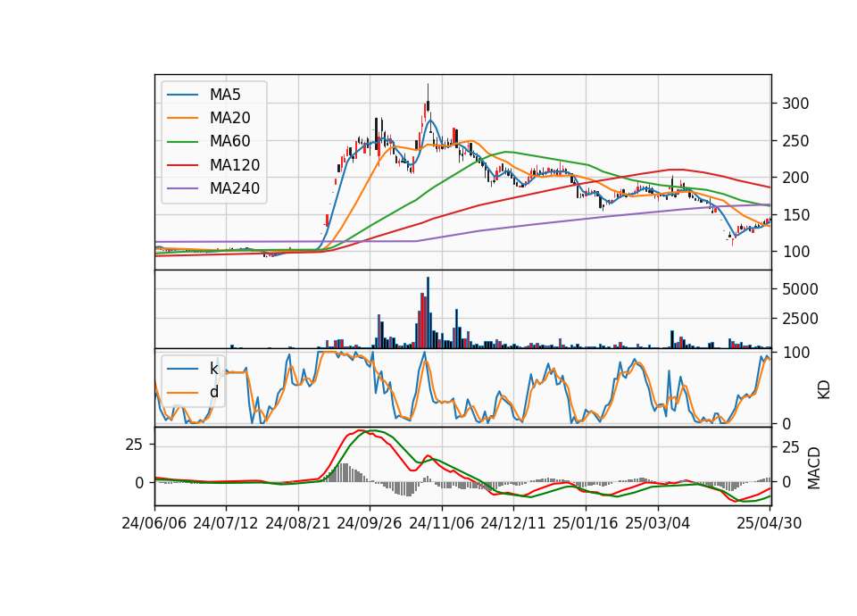Click the purple MA240 legend line swatch
The image size is (857, 616).
tap(182, 189)
